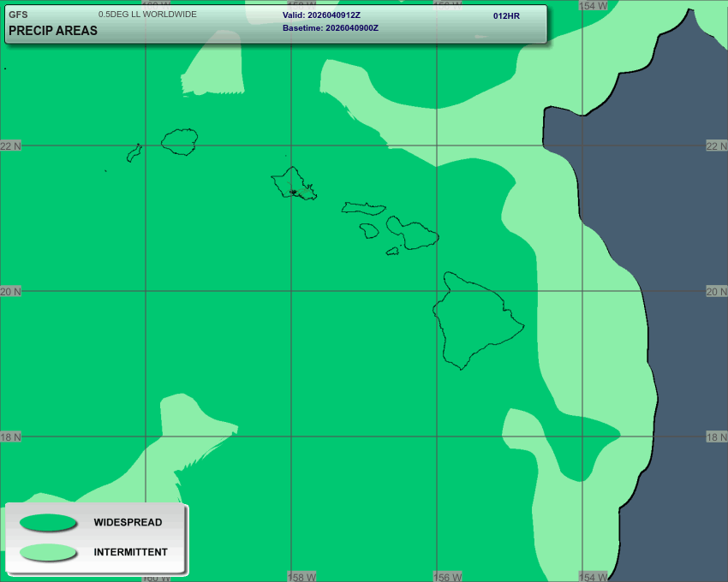The width and height of the screenshot is (728, 582).
Task: Click Kauai island on the map
Action: pos(180,141)
